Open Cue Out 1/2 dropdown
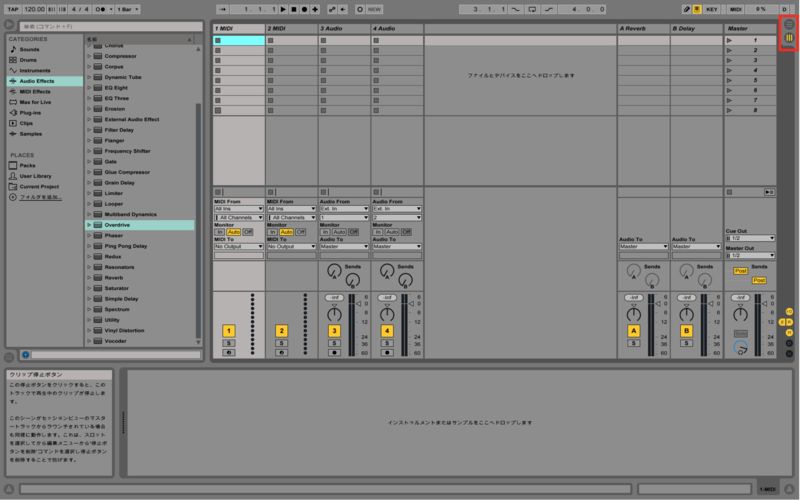The height and width of the screenshot is (500, 800). pyautogui.click(x=750, y=238)
